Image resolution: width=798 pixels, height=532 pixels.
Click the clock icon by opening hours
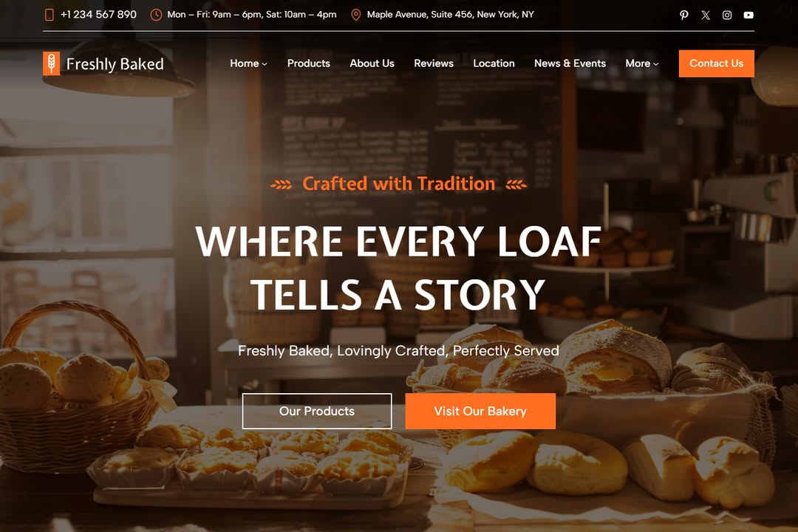pos(156,15)
